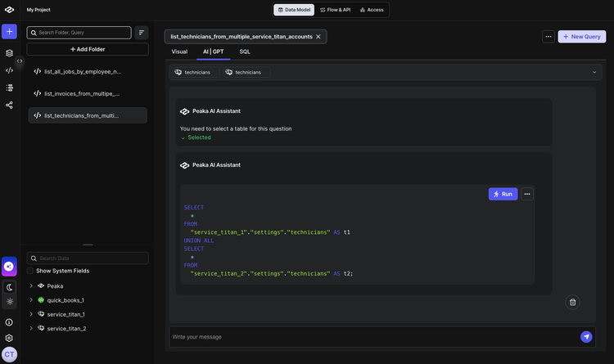Open settings gear icon in left sidebar
Viewport: 614px width, 364px height.
point(9,337)
